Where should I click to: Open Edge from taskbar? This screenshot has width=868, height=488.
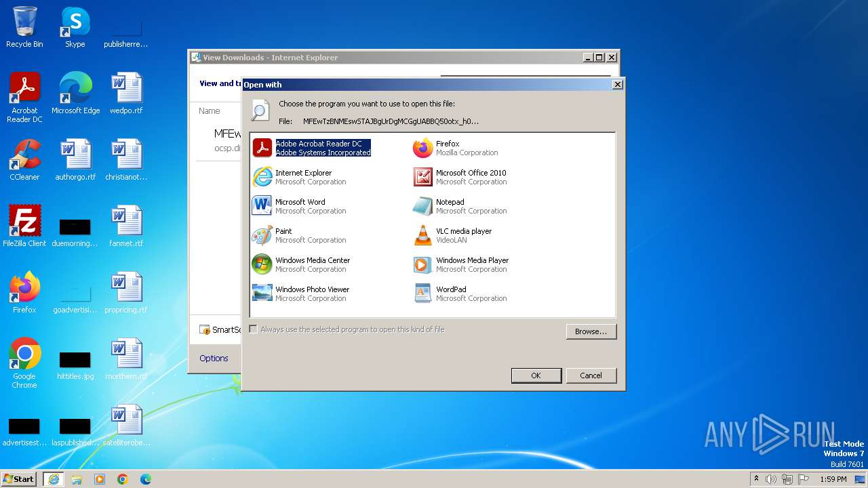point(146,479)
